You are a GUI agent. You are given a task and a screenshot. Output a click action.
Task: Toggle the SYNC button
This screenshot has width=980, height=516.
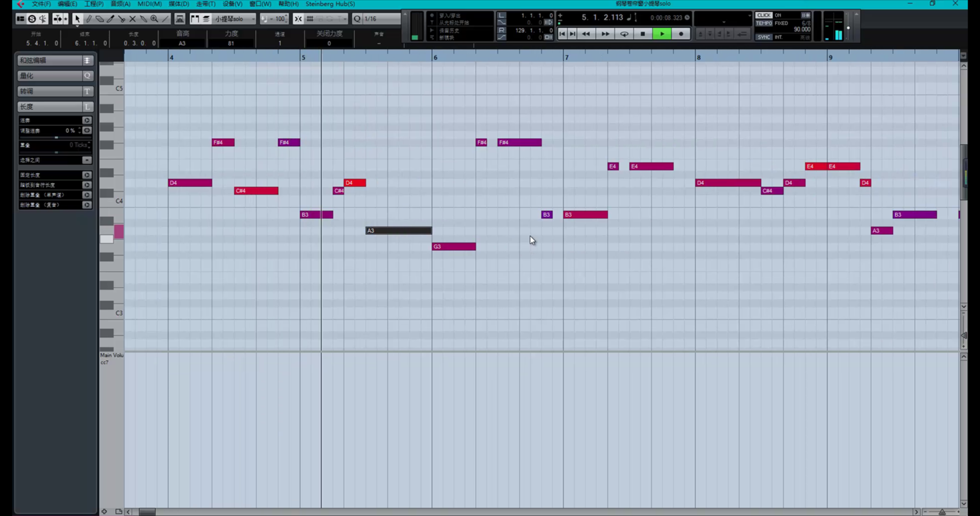764,37
